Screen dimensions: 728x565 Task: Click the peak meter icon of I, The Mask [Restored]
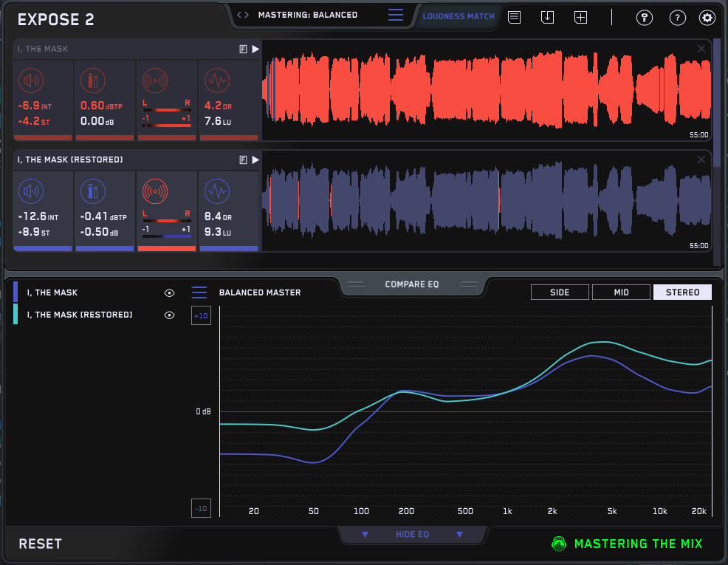[x=92, y=192]
